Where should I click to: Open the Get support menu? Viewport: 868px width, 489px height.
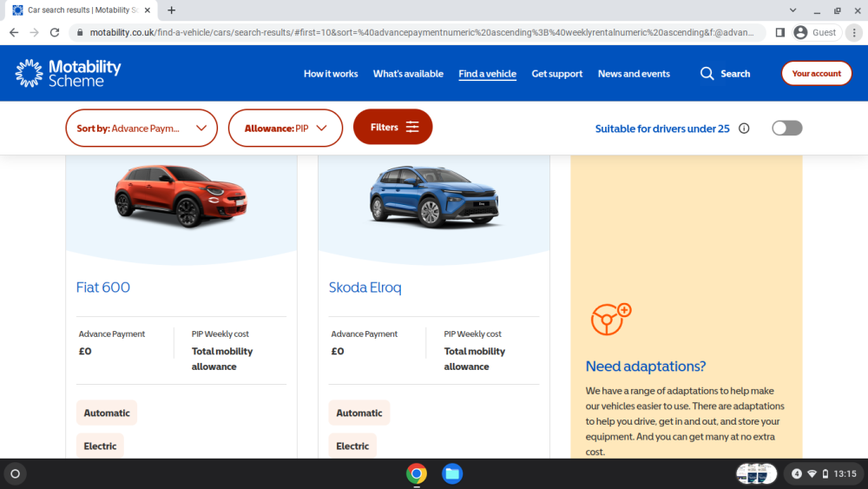pos(557,74)
